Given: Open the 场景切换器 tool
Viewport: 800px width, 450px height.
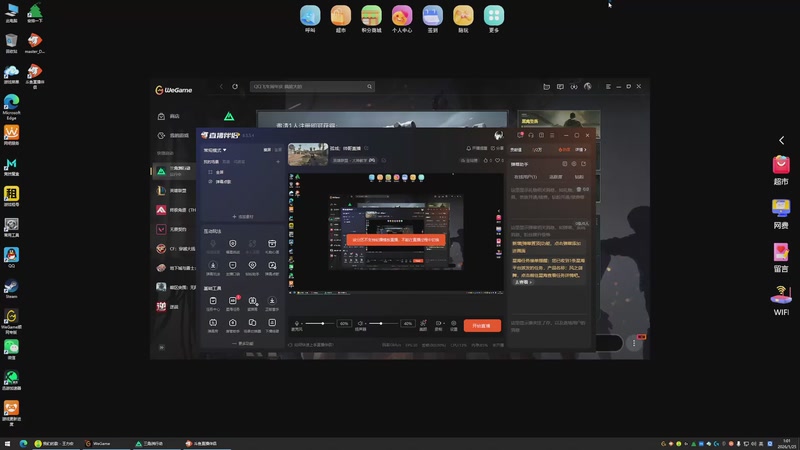Looking at the screenshot, I should click(x=252, y=326).
